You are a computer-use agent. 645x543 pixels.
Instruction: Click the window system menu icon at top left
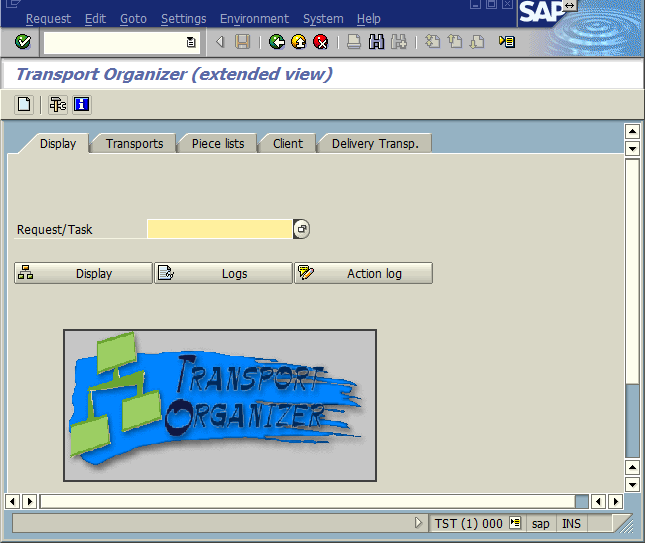pyautogui.click(x=13, y=4)
